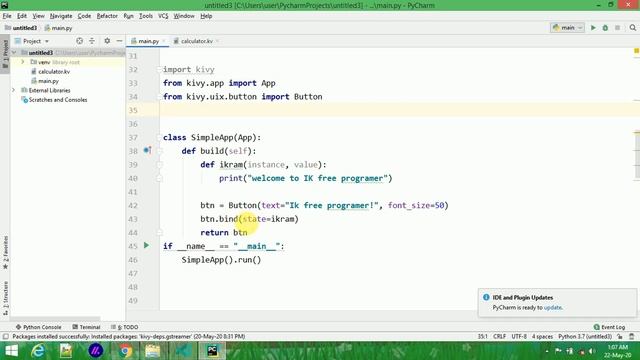Expand the venv folder
640x360 pixels.
coord(23,62)
